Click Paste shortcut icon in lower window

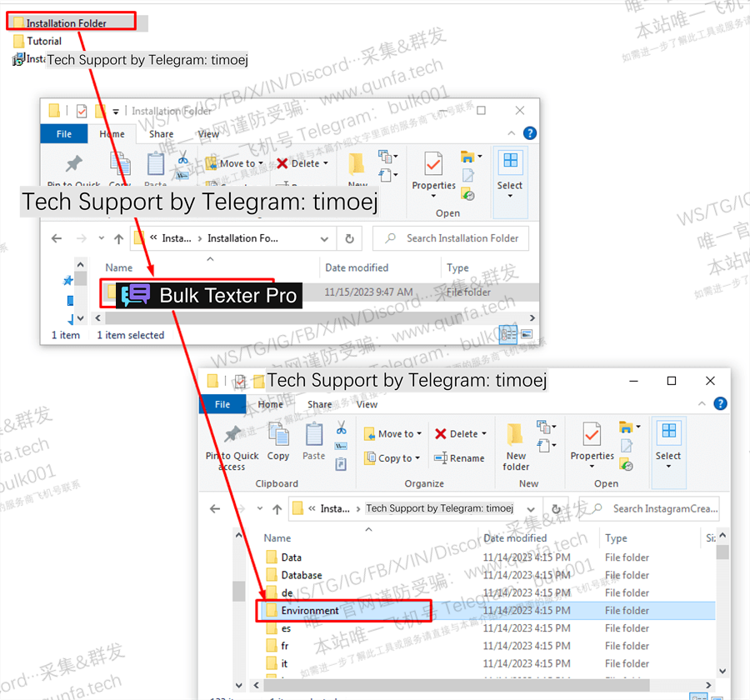coord(341,464)
